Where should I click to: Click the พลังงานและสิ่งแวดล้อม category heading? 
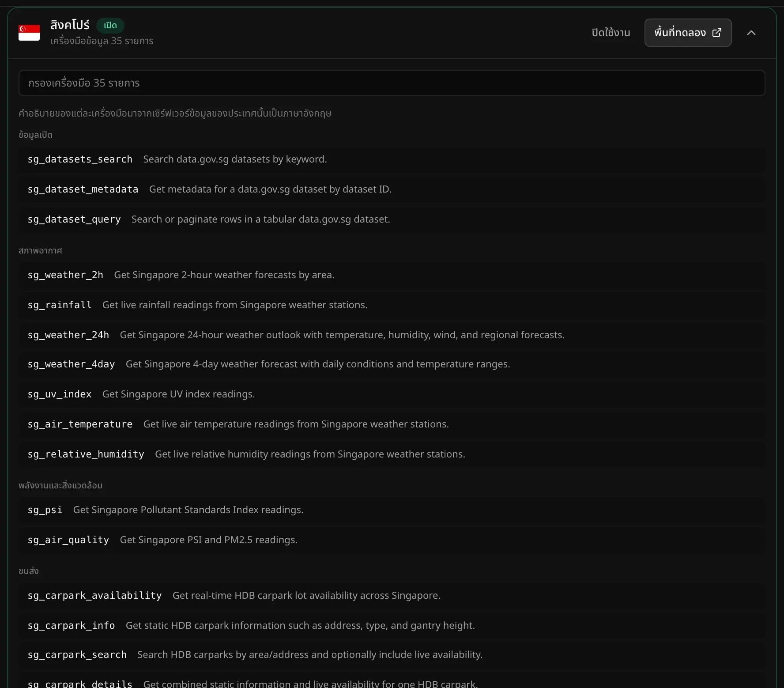(60, 485)
